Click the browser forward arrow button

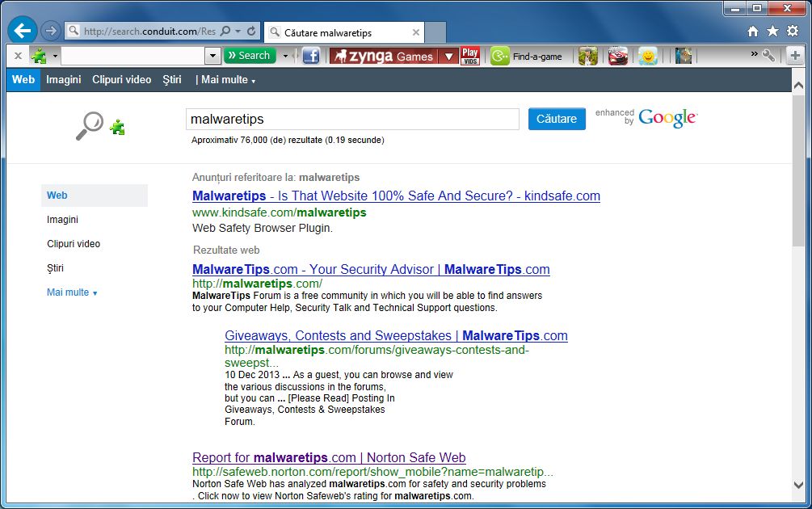[50, 31]
